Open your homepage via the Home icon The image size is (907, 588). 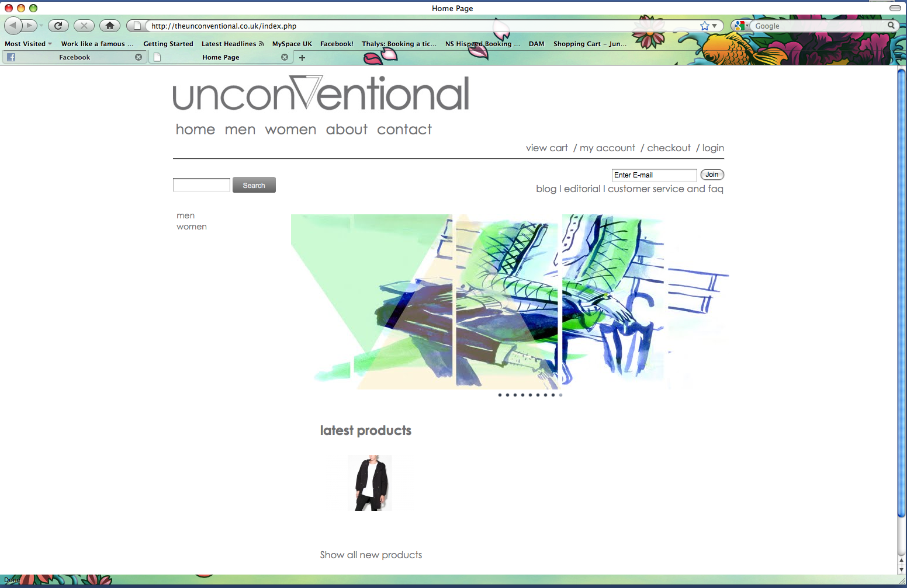point(109,25)
